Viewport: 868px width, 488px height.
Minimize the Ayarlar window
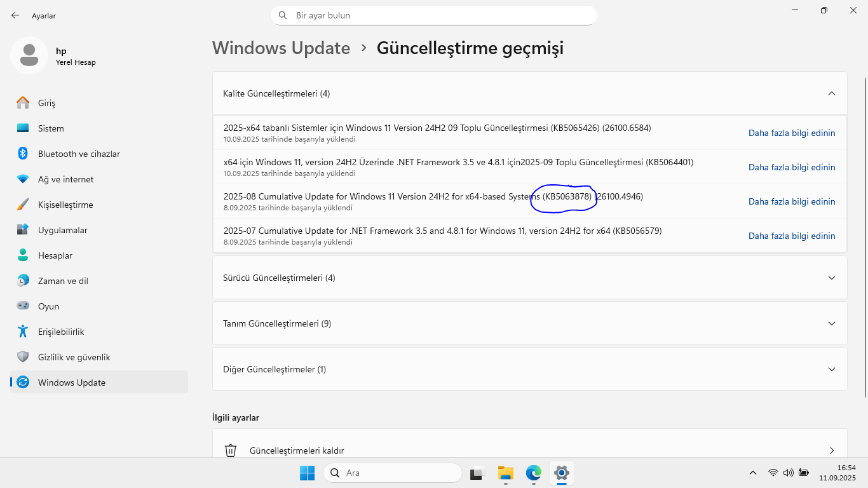pos(795,10)
